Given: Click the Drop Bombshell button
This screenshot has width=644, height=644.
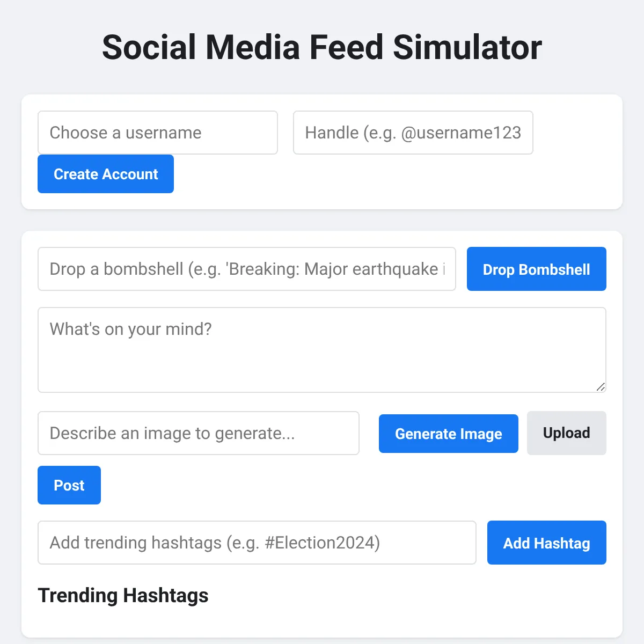Looking at the screenshot, I should tap(537, 269).
